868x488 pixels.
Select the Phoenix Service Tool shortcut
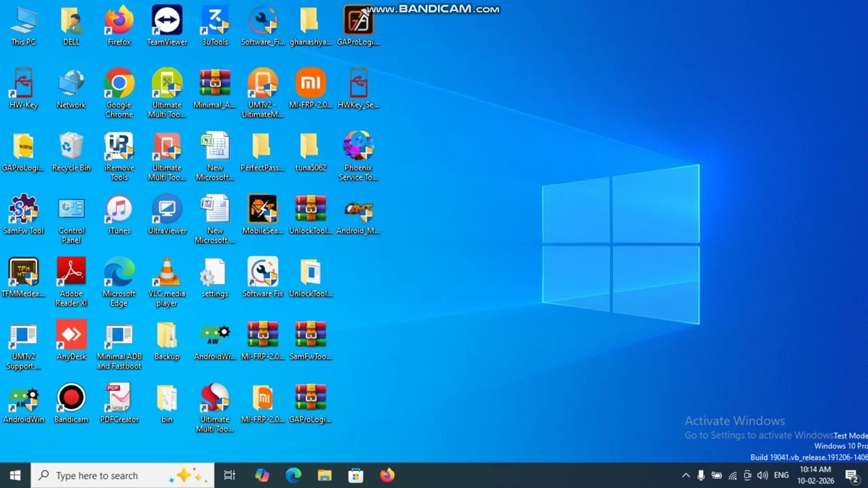tap(358, 157)
